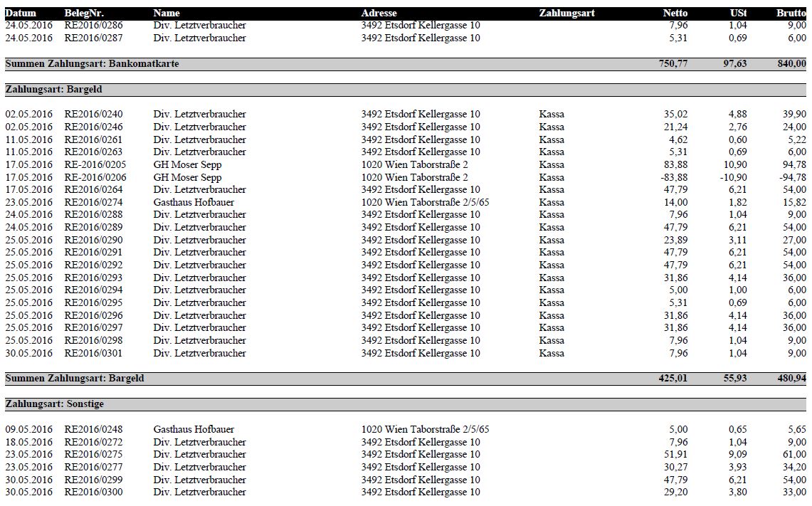Select the Zahlungsart column header
The height and width of the screenshot is (506, 812).
[x=566, y=13]
